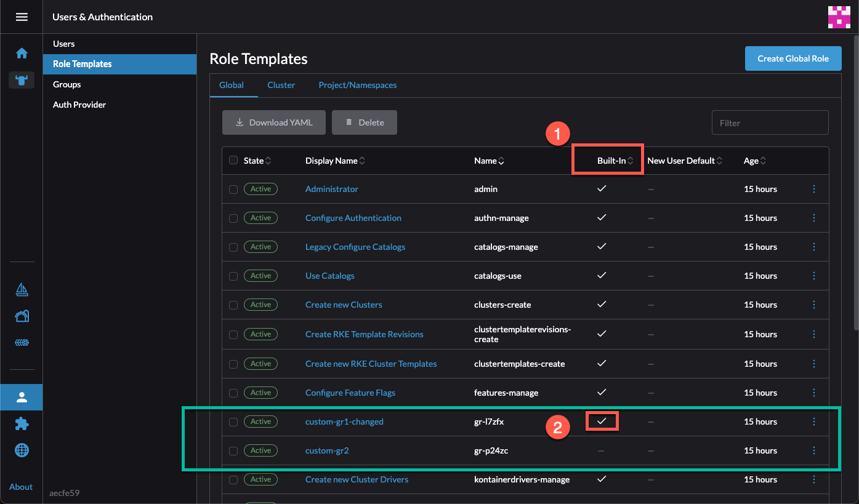
Task: Open the Home page icon
Action: pos(22,53)
